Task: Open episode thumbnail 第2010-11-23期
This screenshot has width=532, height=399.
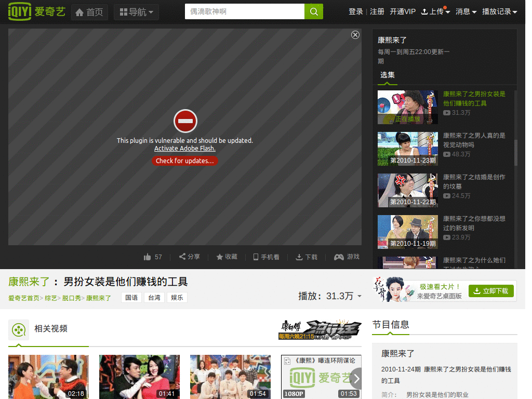Action: 407,149
